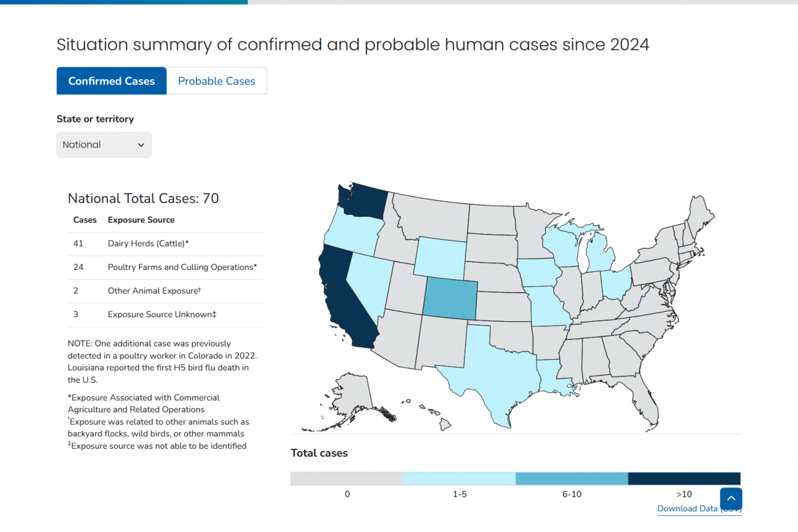Switch to the Probable Cases tab
Image resolution: width=798 pixels, height=532 pixels.
point(216,81)
